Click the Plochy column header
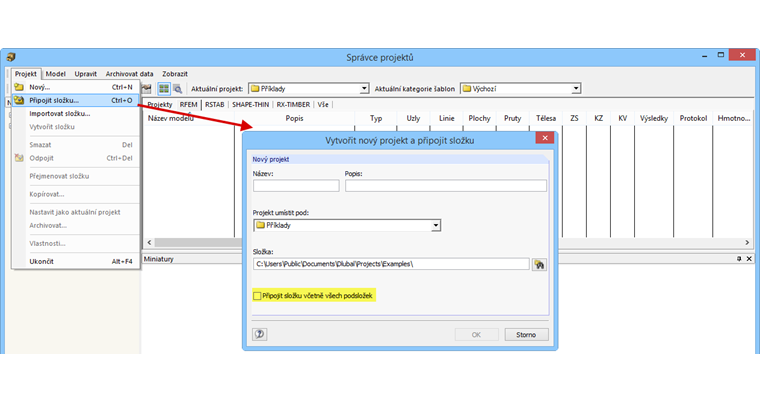760x403 pixels. [x=479, y=118]
